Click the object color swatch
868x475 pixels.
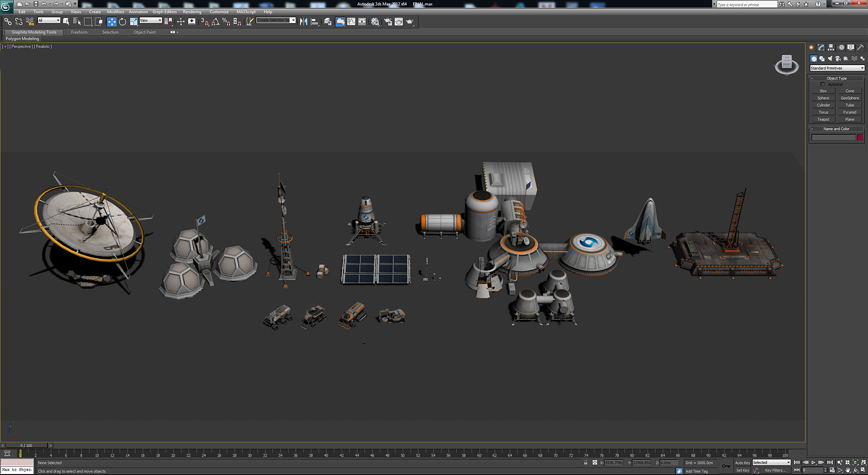coord(860,137)
